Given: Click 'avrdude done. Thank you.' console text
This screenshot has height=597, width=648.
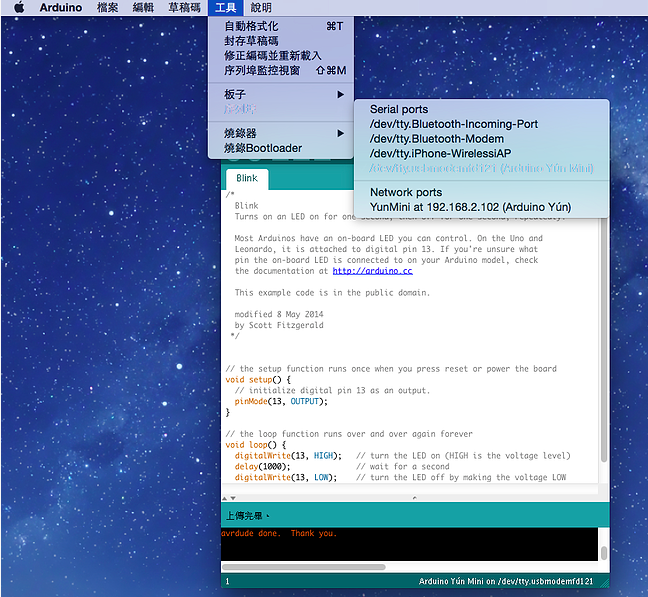Looking at the screenshot, I should [279, 533].
